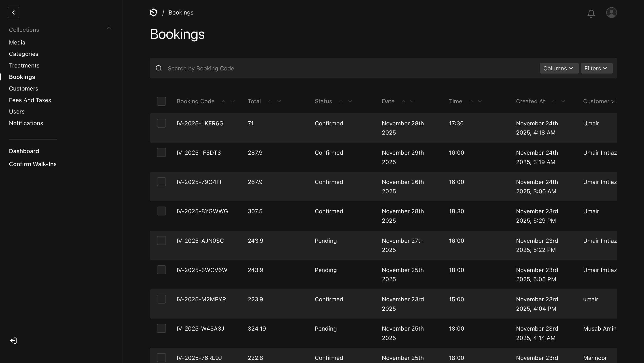Select booking IV-2025-LKER6G's checkbox
The width and height of the screenshot is (644, 363).
coord(161,123)
